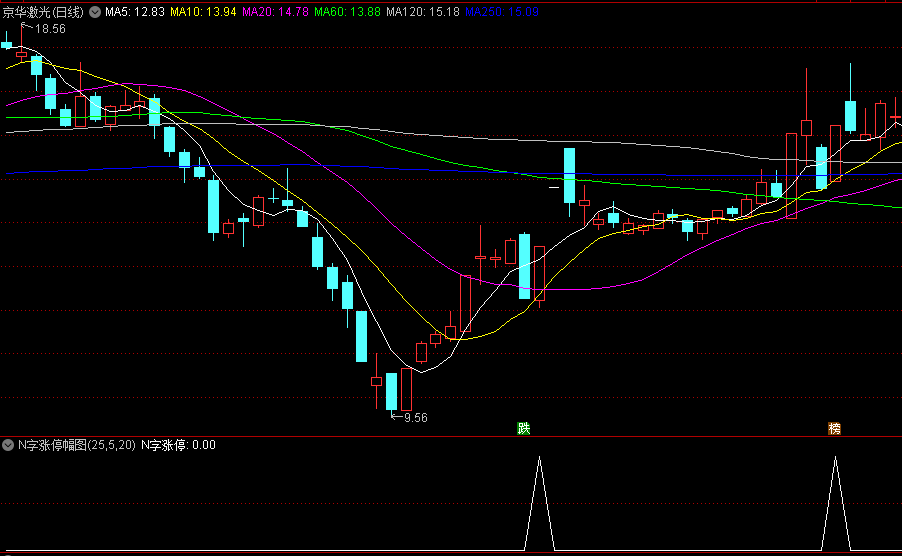Image resolution: width=902 pixels, height=556 pixels.
Task: Click the magenta MA20: 14.78 label
Action: click(275, 11)
